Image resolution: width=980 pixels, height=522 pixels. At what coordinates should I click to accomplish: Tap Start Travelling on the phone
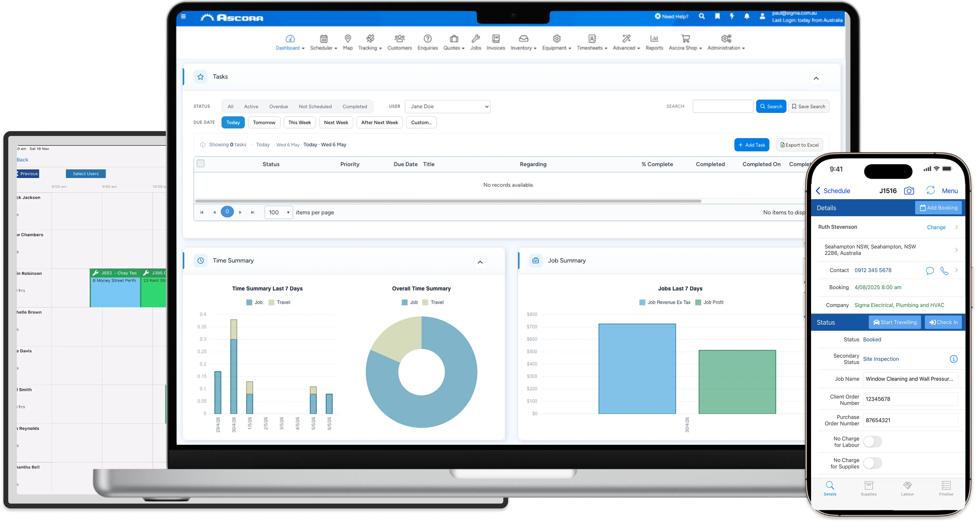click(895, 323)
